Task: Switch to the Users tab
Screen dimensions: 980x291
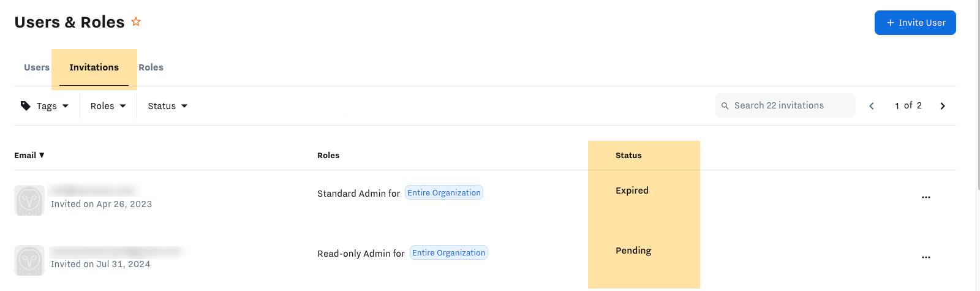Action: (x=37, y=67)
